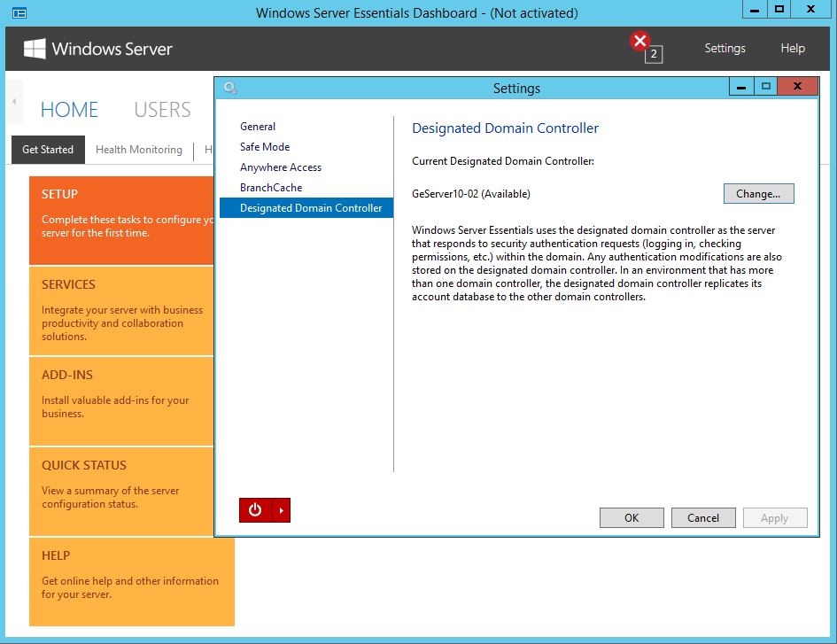The height and width of the screenshot is (644, 837).
Task: Expand the power options arrow
Action: click(282, 510)
